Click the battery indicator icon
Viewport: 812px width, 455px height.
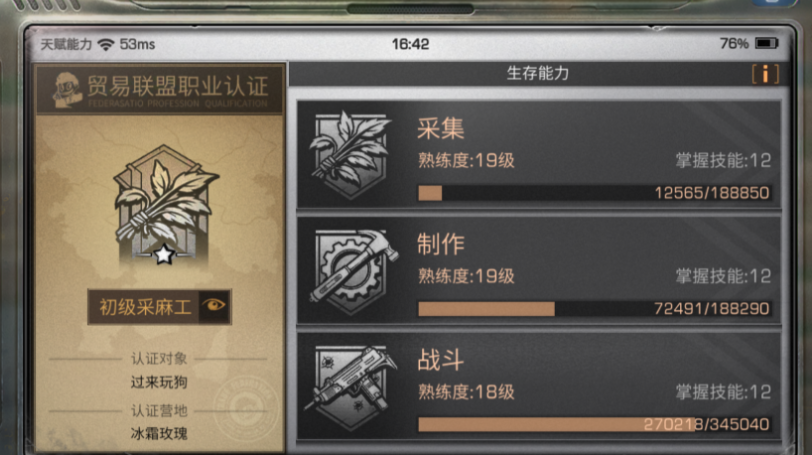[766, 43]
